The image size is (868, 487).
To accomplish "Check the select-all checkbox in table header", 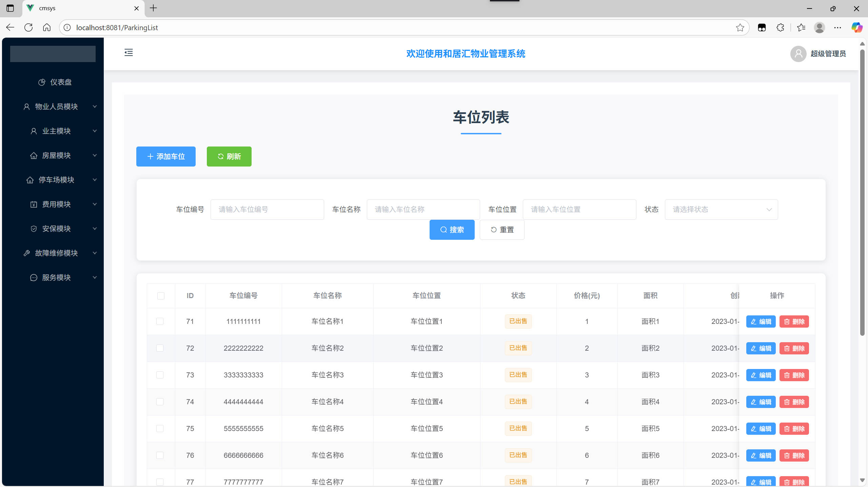I will [x=161, y=296].
